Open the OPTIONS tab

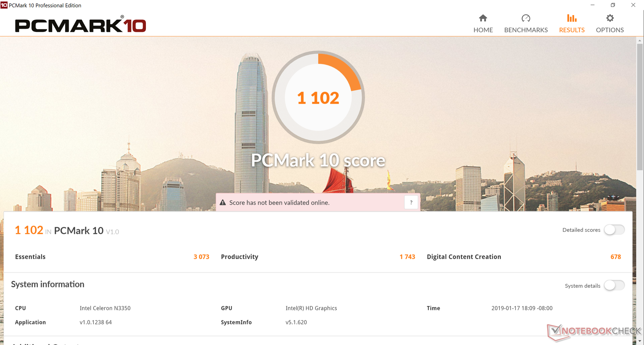click(610, 23)
